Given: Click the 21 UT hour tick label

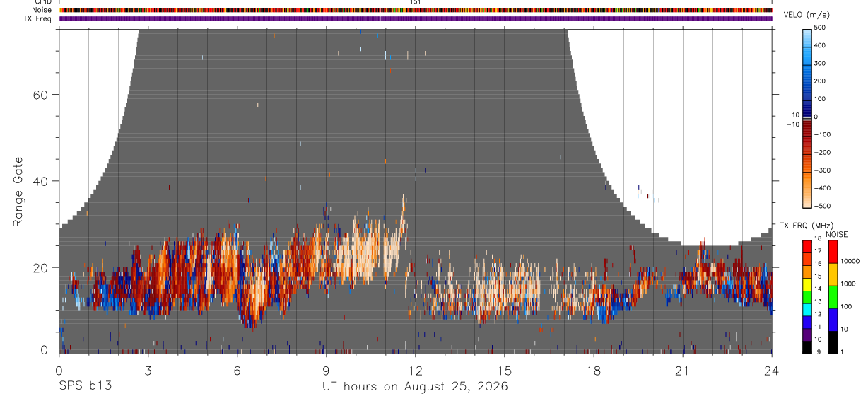Looking at the screenshot, I should 683,371.
